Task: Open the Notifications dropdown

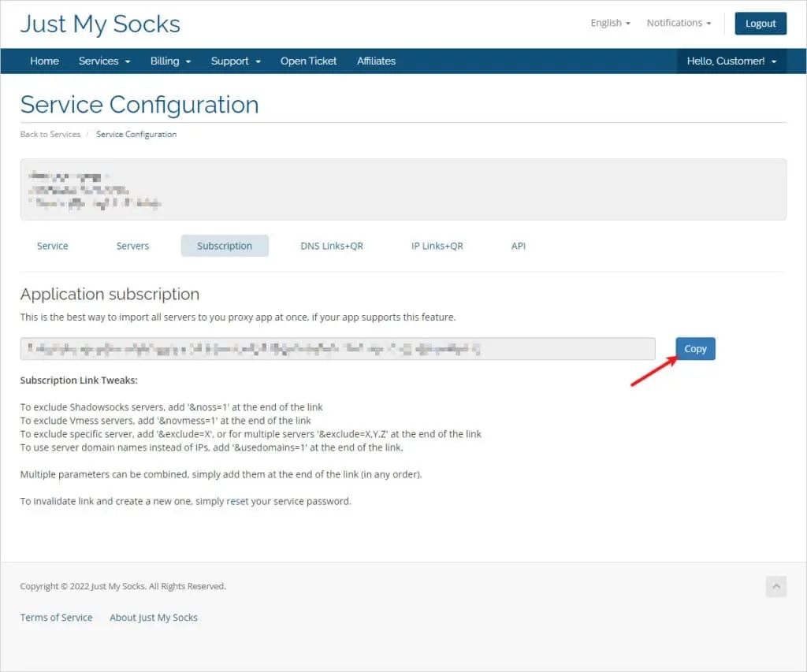Action: coord(679,24)
